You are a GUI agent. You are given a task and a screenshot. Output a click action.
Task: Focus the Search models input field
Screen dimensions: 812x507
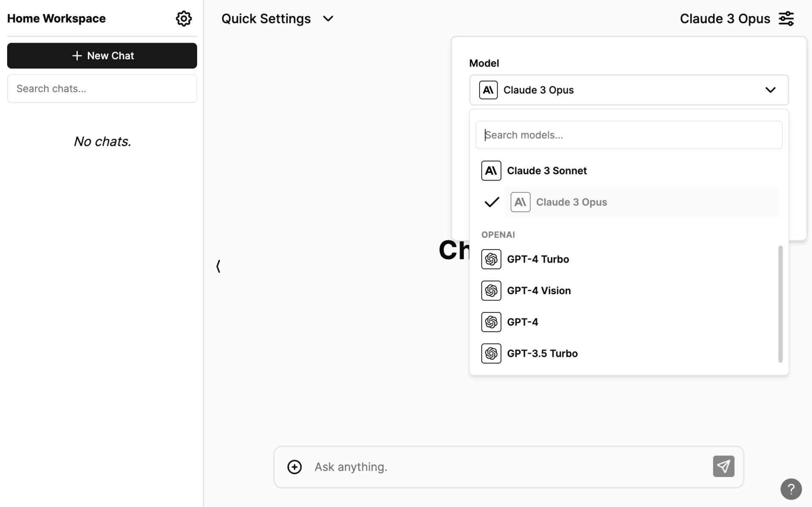click(x=628, y=135)
